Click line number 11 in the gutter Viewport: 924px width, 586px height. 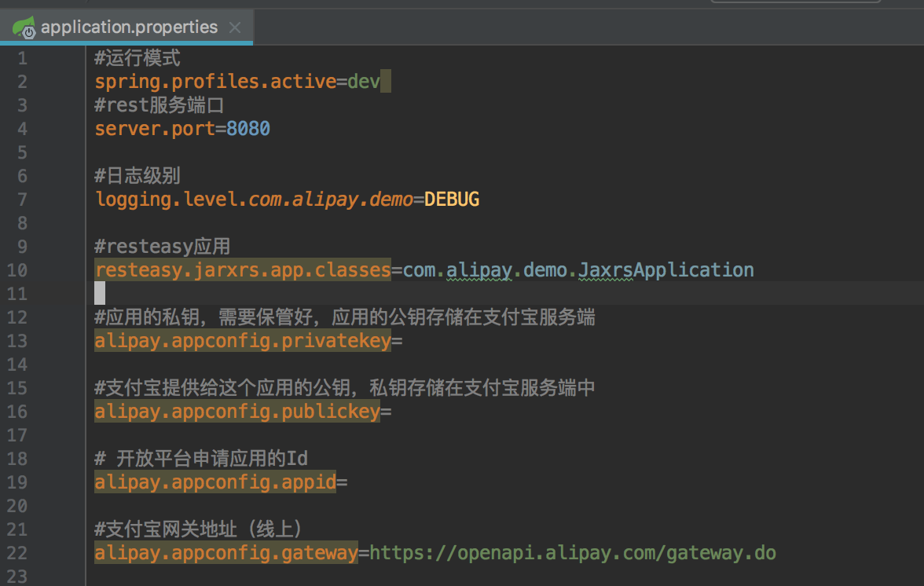pyautogui.click(x=17, y=294)
